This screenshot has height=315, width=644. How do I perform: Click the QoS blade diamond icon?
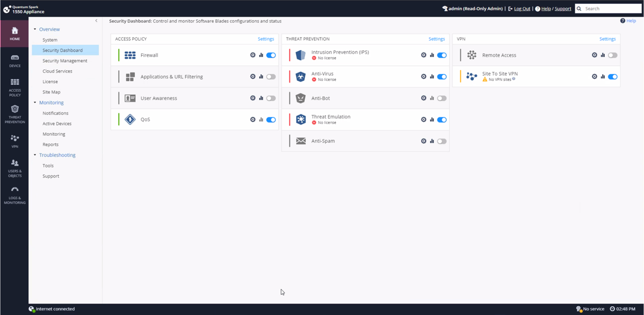(x=130, y=120)
